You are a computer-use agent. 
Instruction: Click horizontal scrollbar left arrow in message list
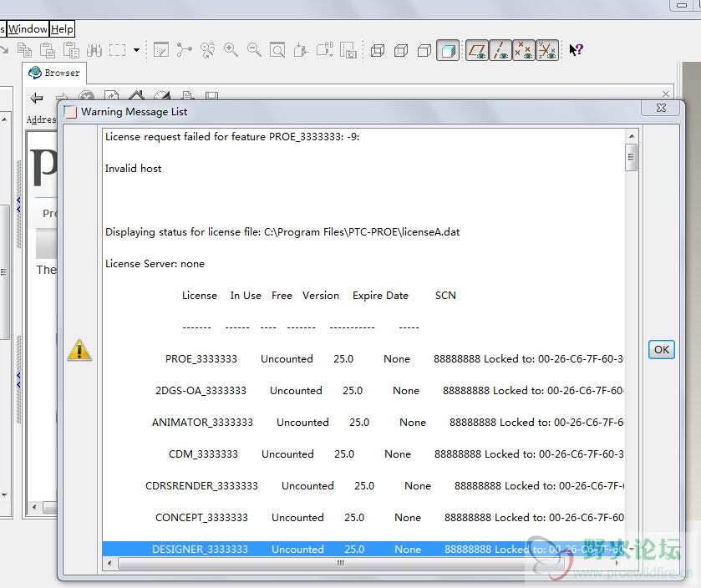109,563
